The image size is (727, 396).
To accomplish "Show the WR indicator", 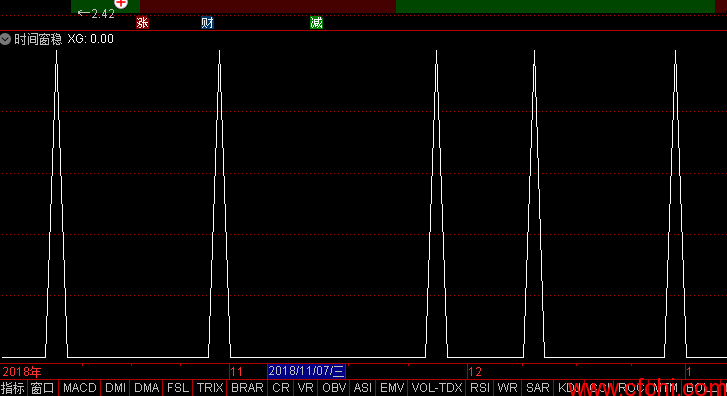I will tap(507, 388).
